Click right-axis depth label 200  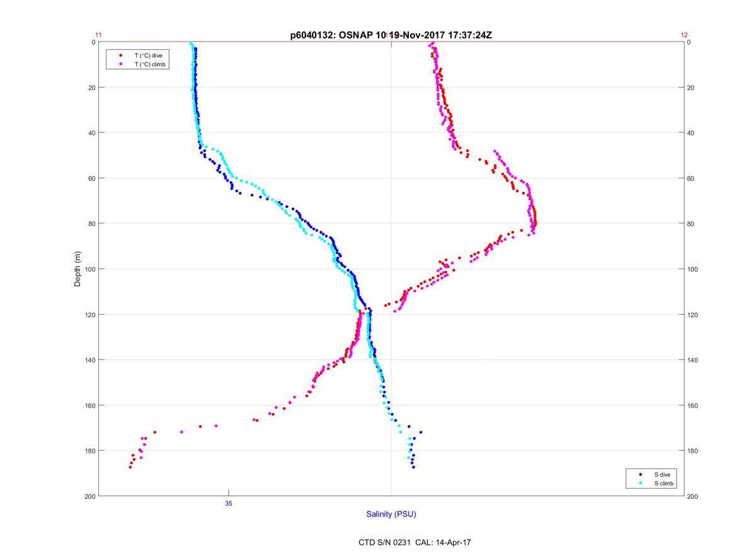693,496
